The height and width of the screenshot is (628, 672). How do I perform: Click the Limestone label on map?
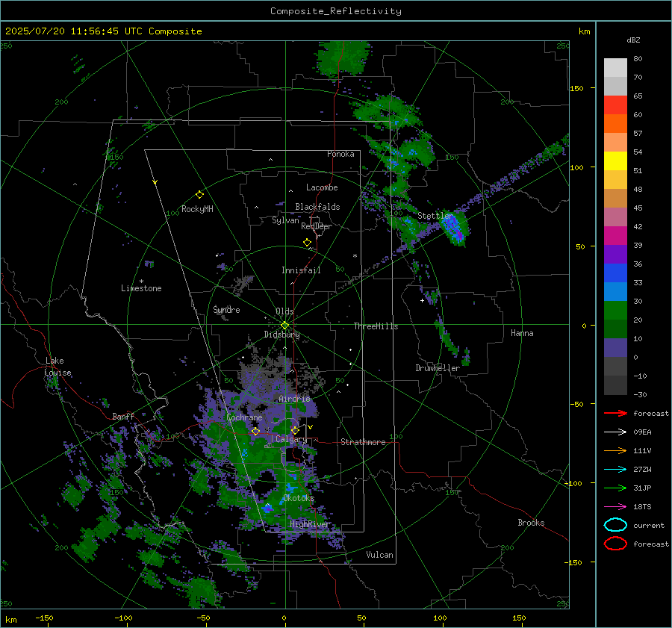(x=141, y=288)
